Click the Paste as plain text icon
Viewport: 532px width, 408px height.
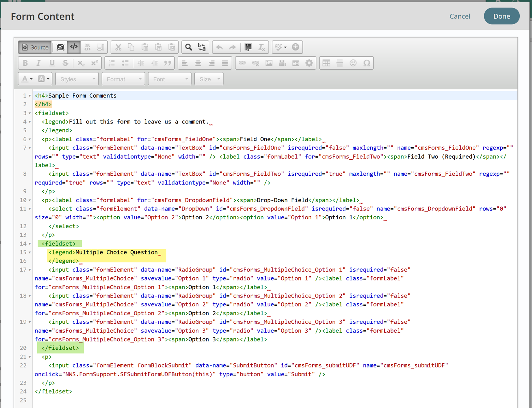pyautogui.click(x=158, y=47)
